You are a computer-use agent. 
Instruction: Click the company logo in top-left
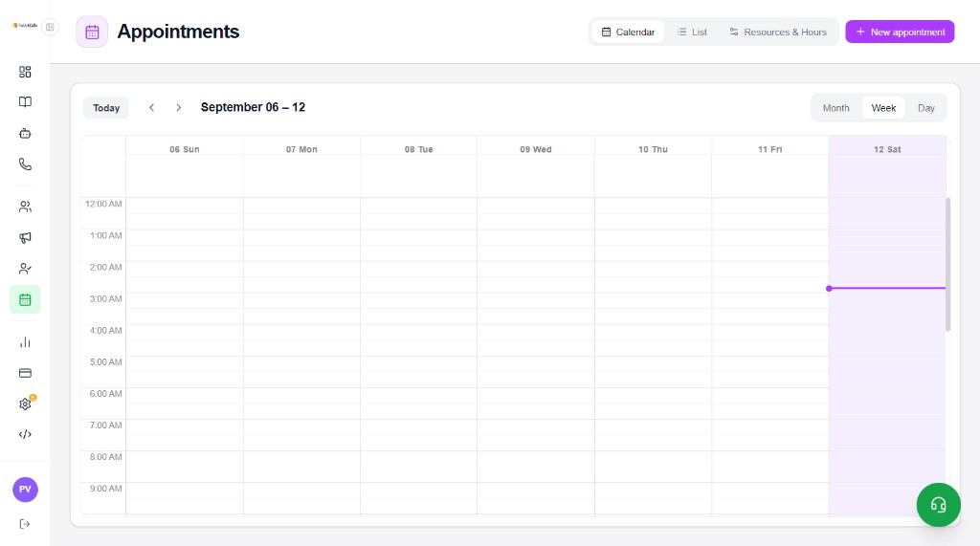tap(25, 26)
